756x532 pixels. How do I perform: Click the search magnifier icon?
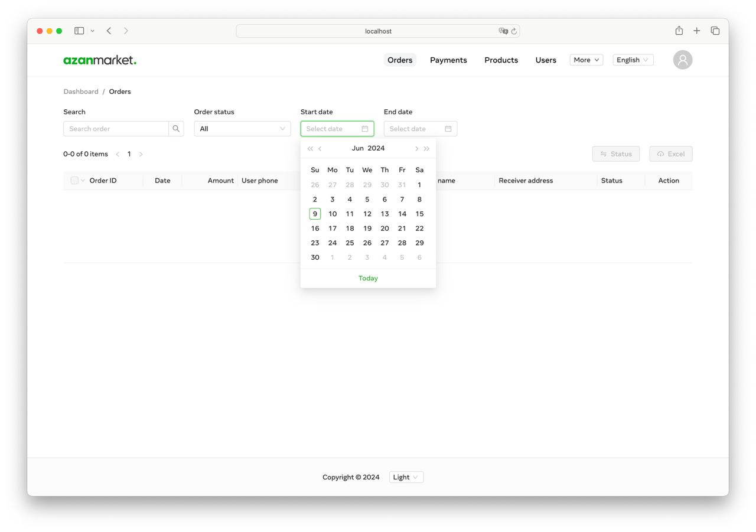tap(176, 128)
